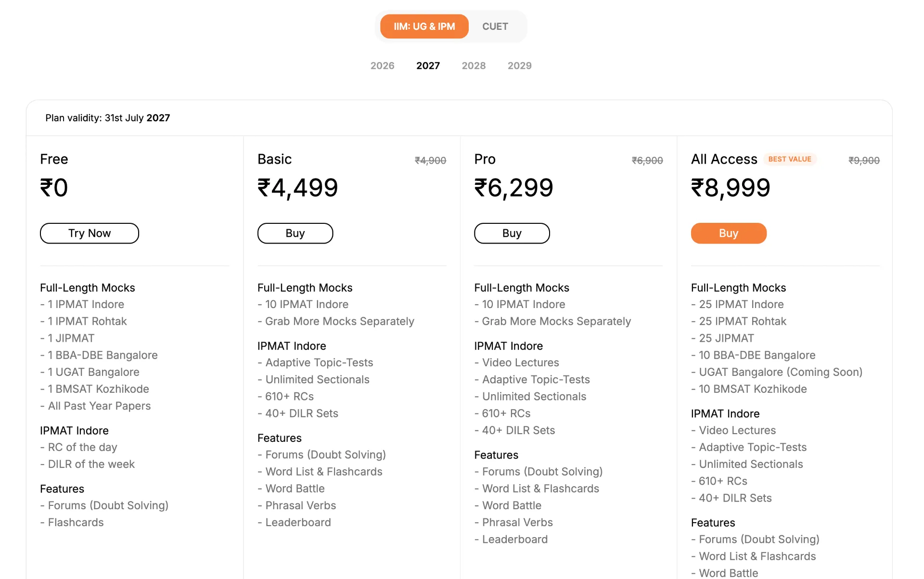Image resolution: width=924 pixels, height=579 pixels.
Task: Click the struck-through ₹9,900 price
Action: 864,160
